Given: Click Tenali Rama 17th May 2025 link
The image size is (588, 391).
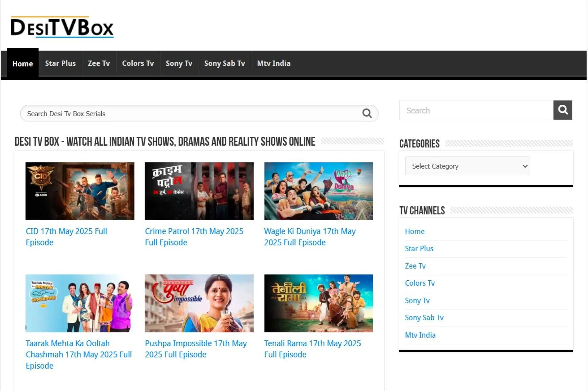Looking at the screenshot, I should point(313,349).
